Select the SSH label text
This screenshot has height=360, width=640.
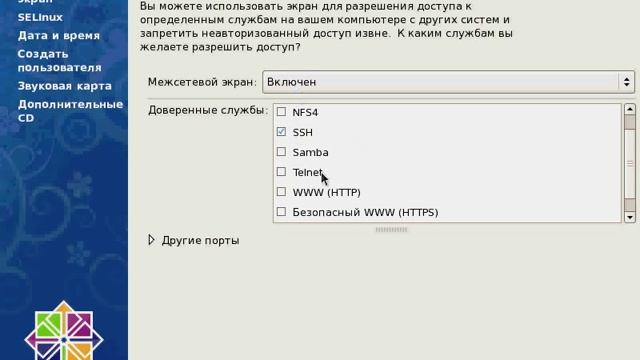[x=302, y=133]
